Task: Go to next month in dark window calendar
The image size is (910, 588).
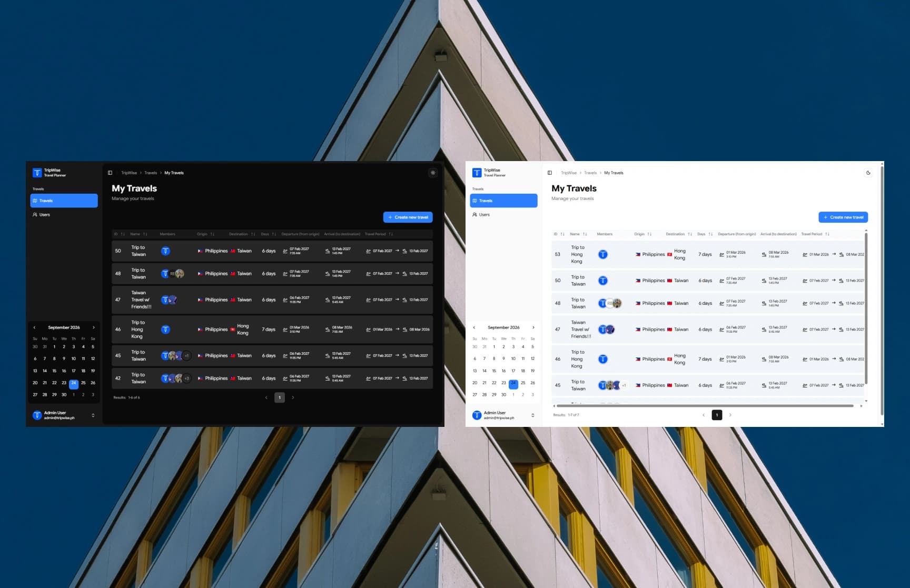Action: pyautogui.click(x=94, y=327)
